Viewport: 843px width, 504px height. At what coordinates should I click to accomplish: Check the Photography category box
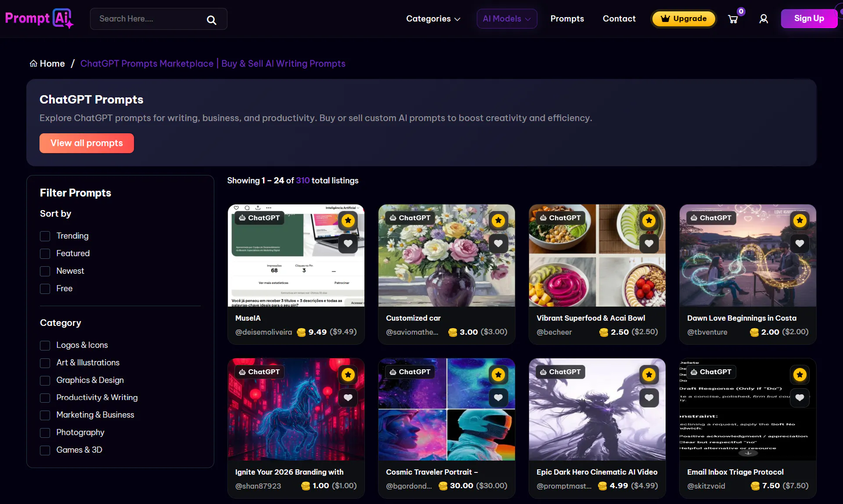[45, 433]
